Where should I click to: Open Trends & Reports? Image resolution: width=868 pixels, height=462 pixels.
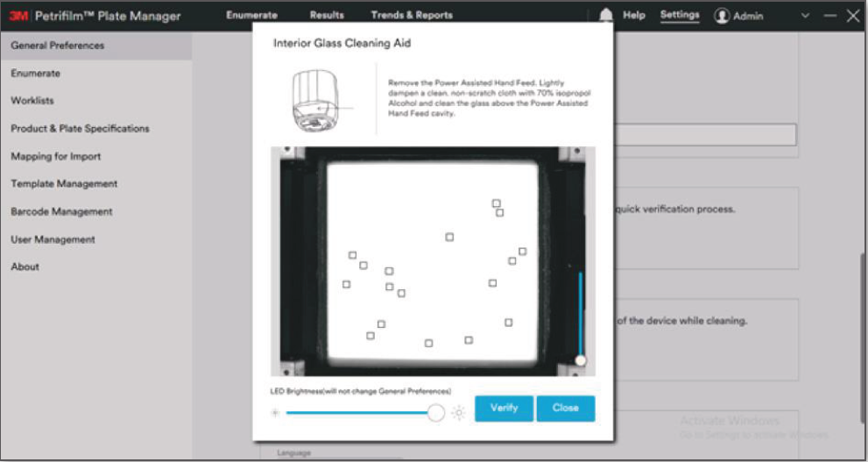click(x=412, y=15)
